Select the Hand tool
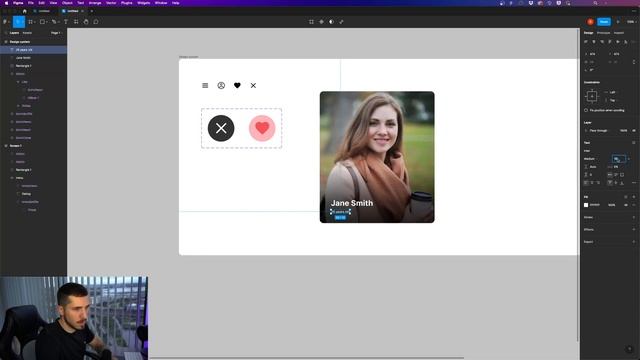This screenshot has height=360, width=640. coord(86,22)
